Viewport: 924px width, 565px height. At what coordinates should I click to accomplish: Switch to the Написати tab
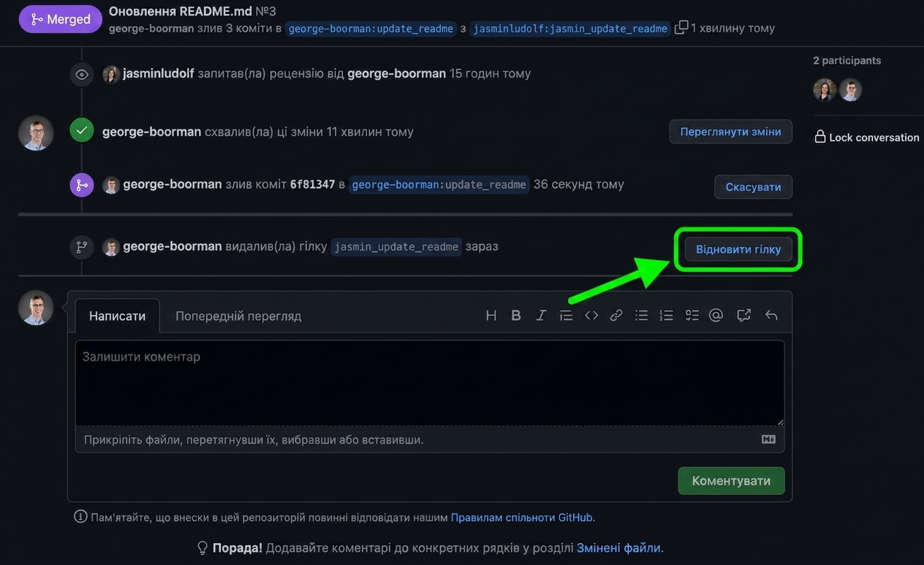click(x=117, y=316)
